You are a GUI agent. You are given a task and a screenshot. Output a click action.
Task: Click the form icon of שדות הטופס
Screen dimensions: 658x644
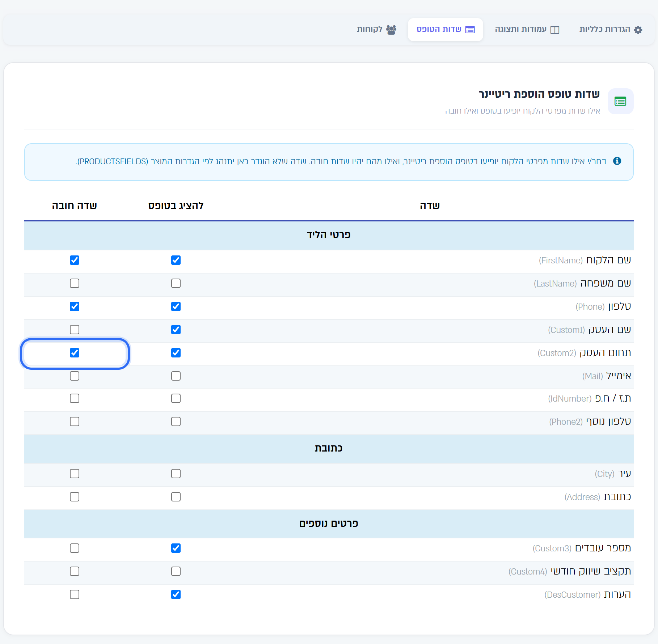(x=470, y=30)
